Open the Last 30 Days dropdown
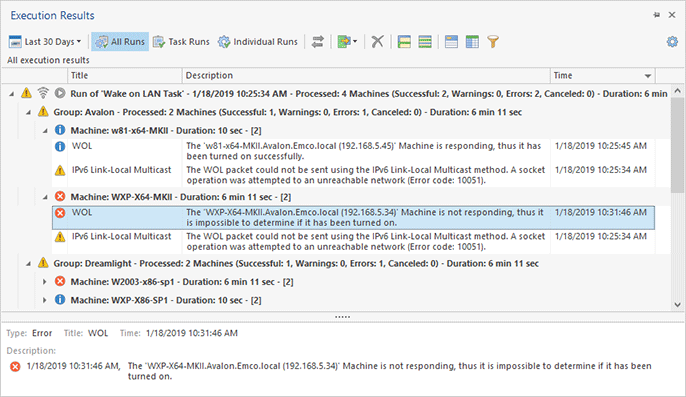The height and width of the screenshot is (397, 686). [45, 42]
